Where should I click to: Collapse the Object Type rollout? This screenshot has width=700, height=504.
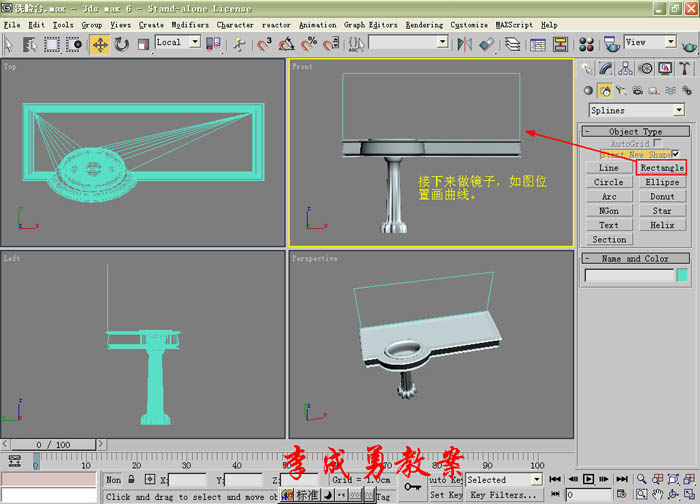pos(635,131)
